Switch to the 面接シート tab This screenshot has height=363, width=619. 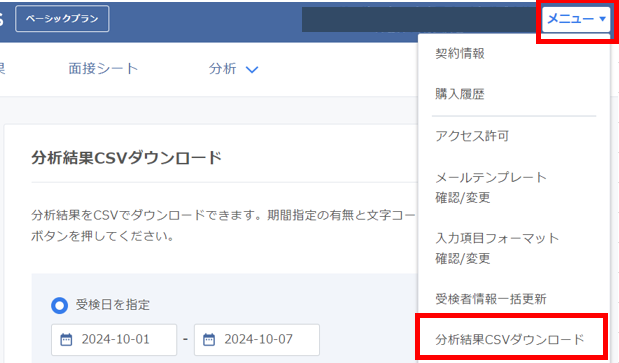coord(103,69)
